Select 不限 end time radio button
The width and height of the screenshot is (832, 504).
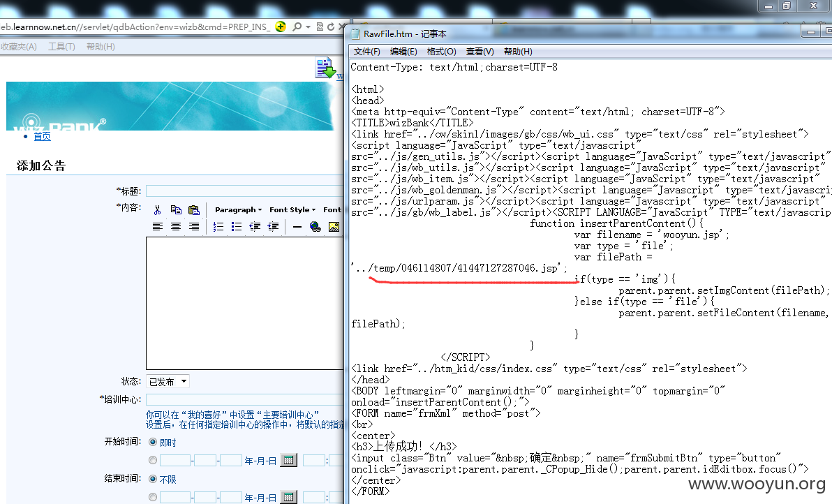coord(153,479)
